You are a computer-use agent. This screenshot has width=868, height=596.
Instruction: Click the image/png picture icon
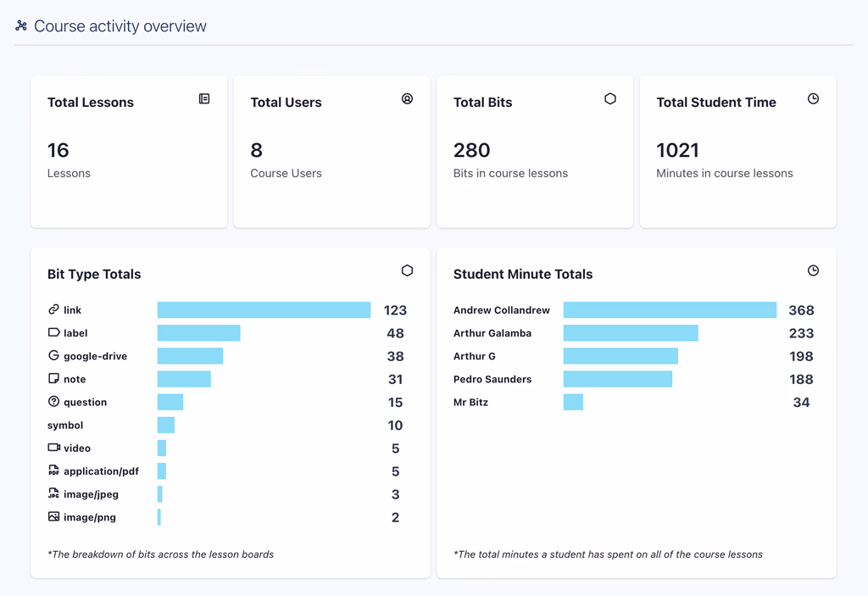point(53,516)
